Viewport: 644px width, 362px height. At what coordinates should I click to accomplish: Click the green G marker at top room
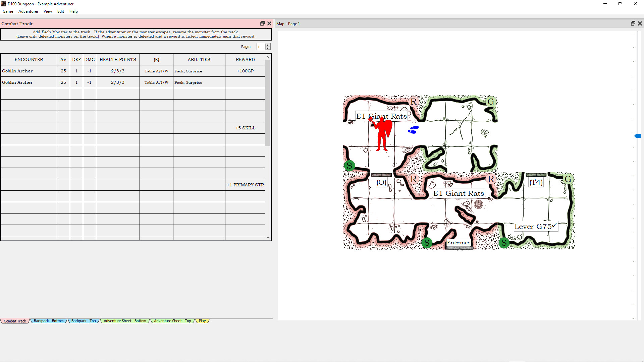[x=491, y=102]
